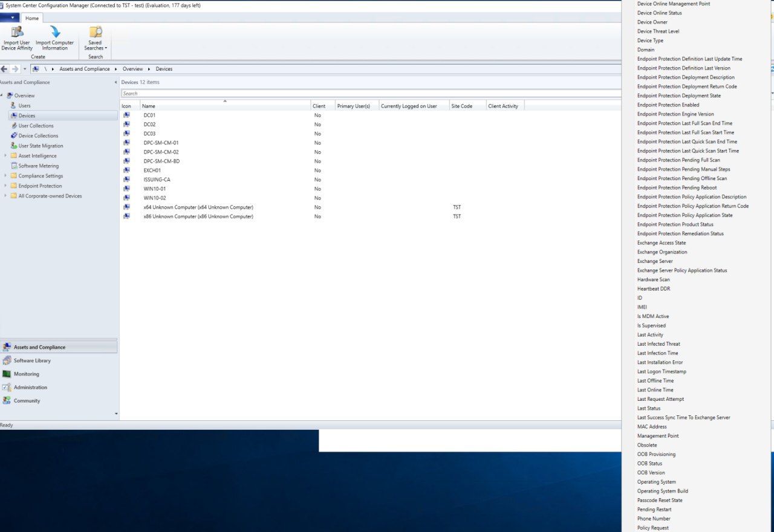774x532 pixels.
Task: Click Import User Device Affinity icon
Action: 17,32
